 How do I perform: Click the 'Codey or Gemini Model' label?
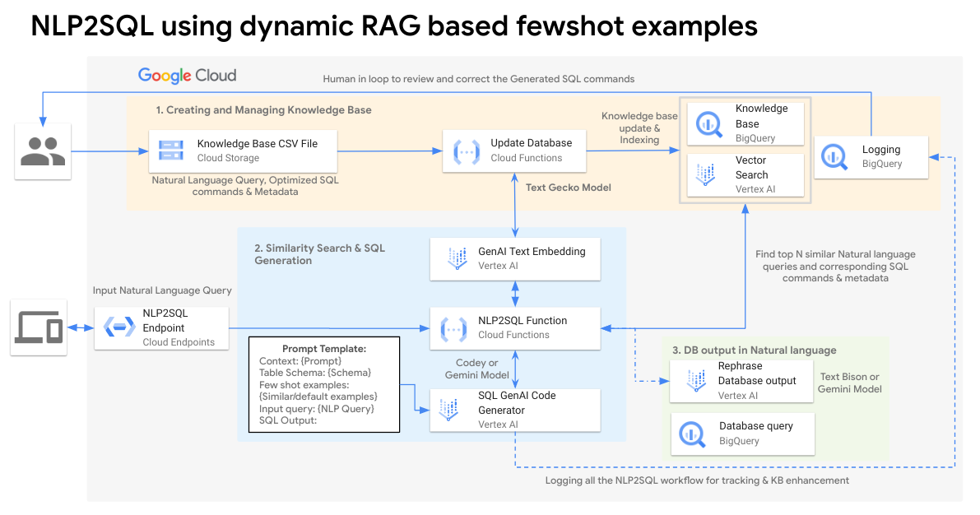(x=477, y=369)
